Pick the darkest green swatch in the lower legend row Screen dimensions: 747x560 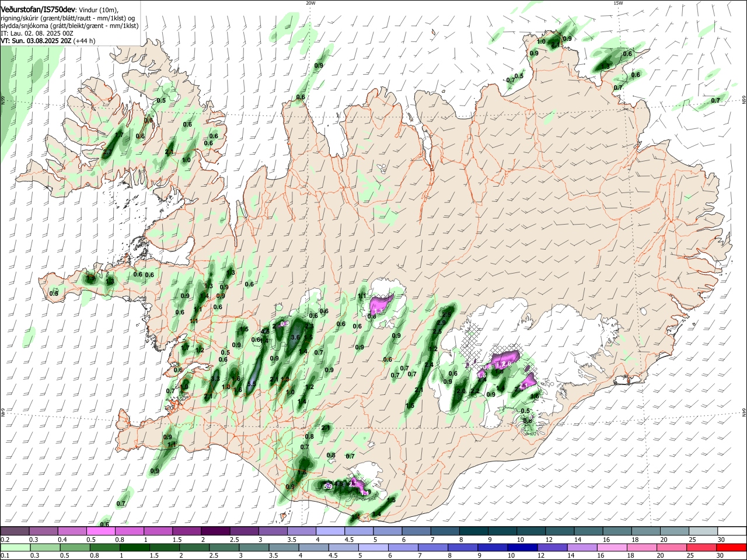tap(134, 547)
